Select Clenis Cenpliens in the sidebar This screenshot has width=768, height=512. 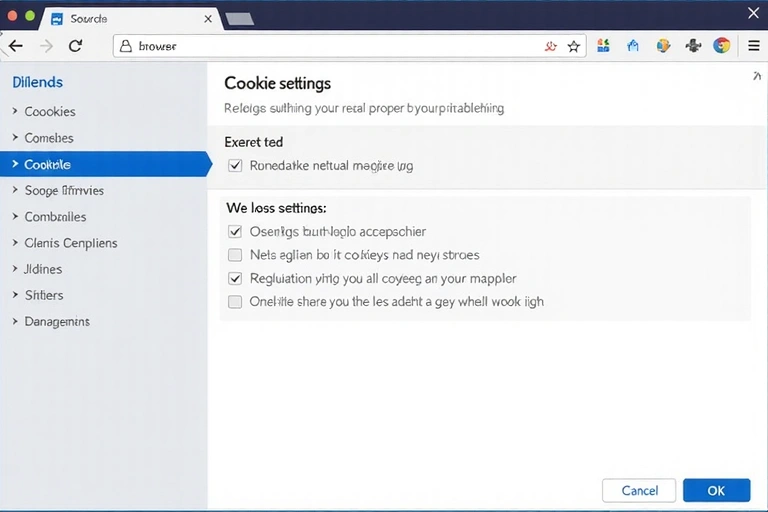(70, 243)
